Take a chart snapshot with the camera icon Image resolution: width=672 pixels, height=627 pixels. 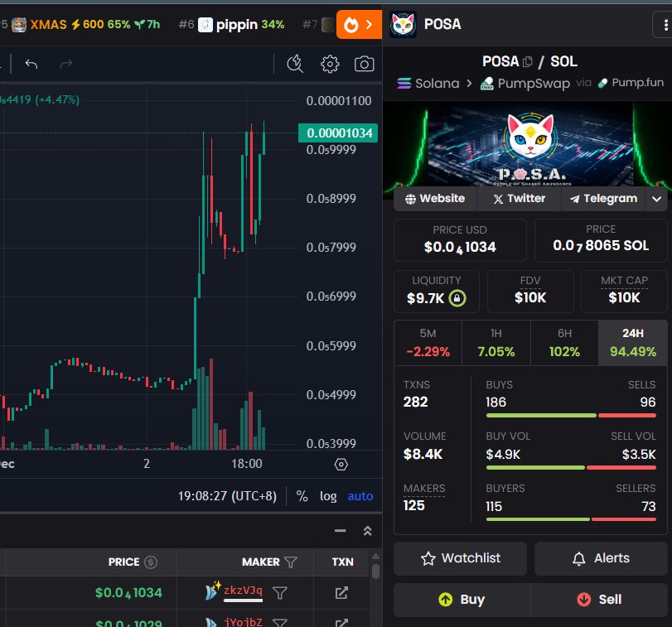[x=364, y=65]
